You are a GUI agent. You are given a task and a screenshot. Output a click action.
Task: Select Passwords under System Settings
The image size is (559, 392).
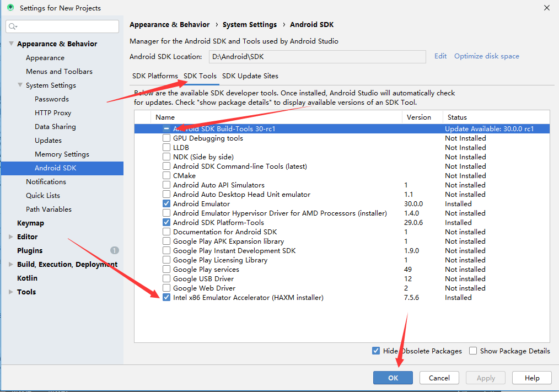[x=52, y=99]
